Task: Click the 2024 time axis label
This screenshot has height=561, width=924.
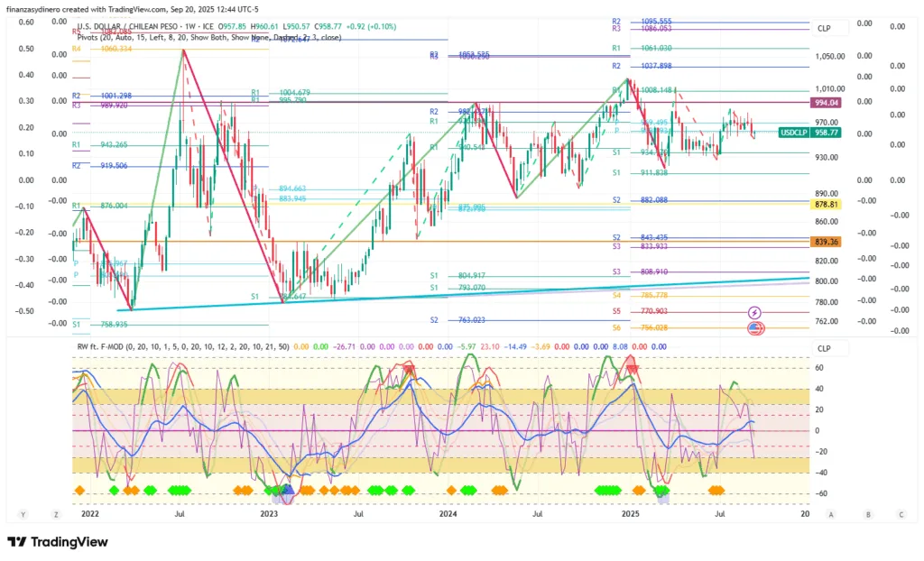Action: tap(448, 514)
